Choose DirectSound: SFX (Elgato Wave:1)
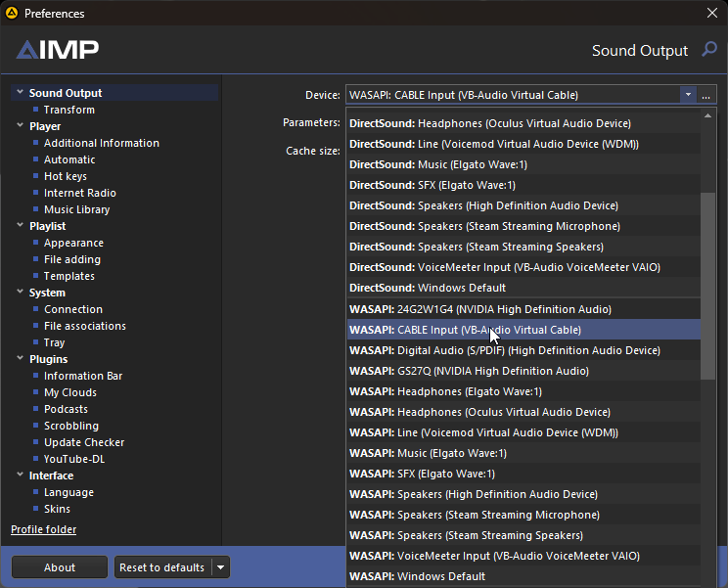Viewport: 728px width, 588px height. tap(523, 185)
